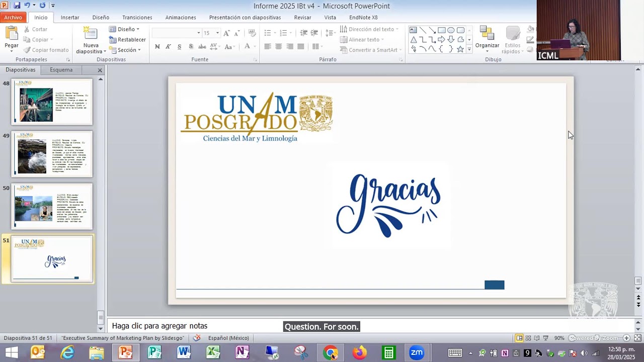Switch to Normal view icon in status bar
This screenshot has height=362, width=644.
pos(519,338)
